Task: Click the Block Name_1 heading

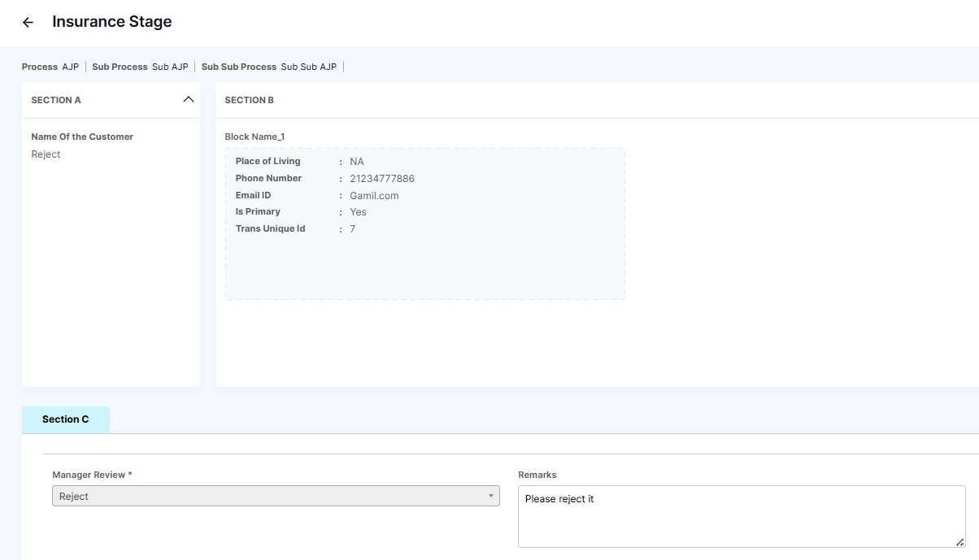Action: pyautogui.click(x=255, y=137)
